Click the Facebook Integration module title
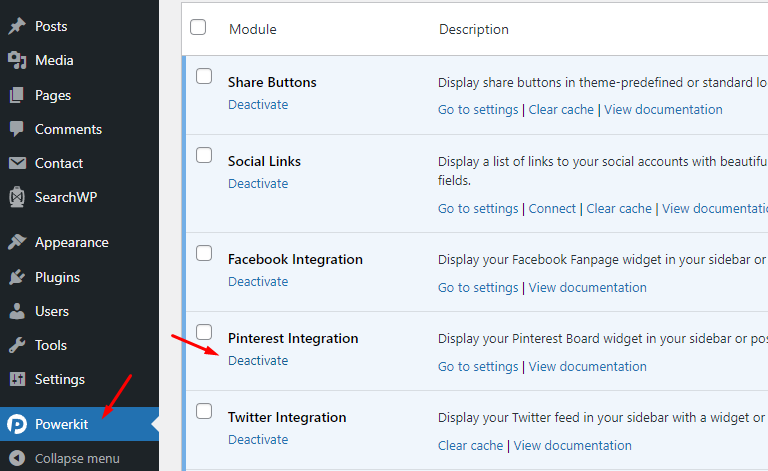The height and width of the screenshot is (471, 768). point(295,259)
